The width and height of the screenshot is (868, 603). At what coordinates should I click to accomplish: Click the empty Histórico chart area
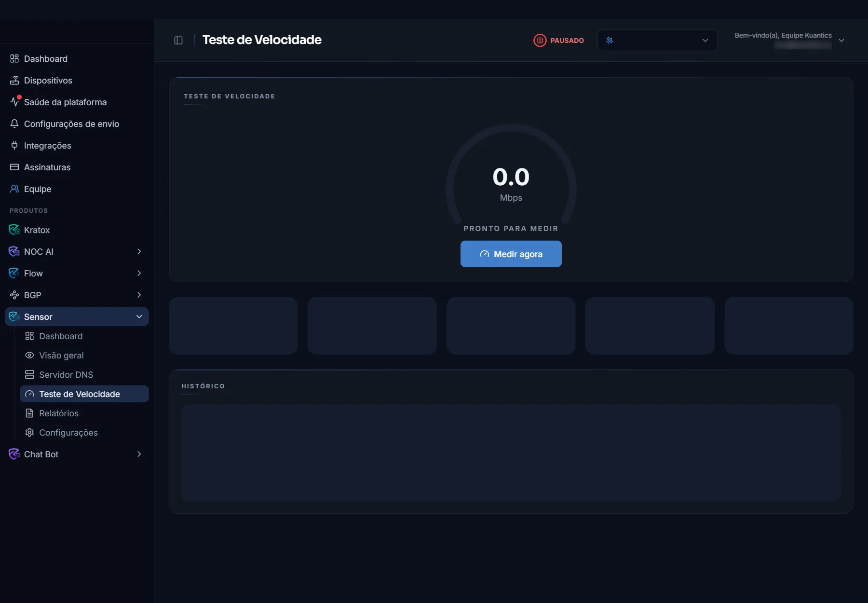click(511, 452)
